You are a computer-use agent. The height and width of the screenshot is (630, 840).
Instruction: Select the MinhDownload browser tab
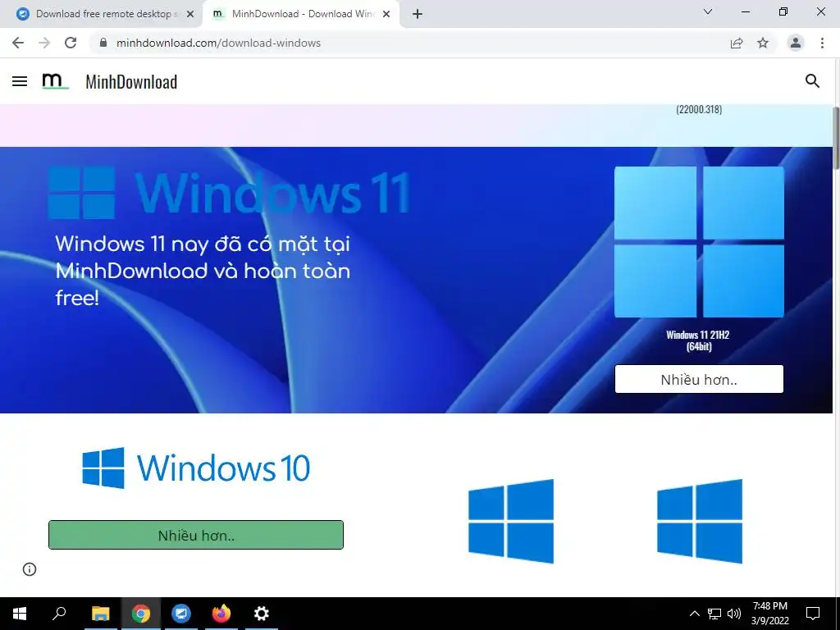tap(300, 14)
